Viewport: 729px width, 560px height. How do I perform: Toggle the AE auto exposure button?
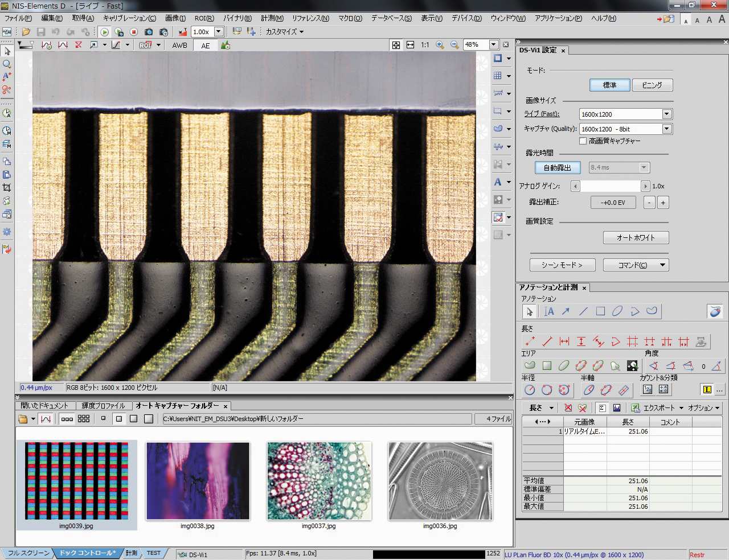206,46
